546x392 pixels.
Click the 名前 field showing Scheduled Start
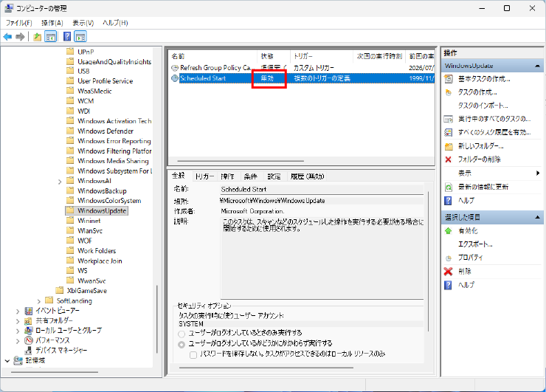pyautogui.click(x=322, y=190)
